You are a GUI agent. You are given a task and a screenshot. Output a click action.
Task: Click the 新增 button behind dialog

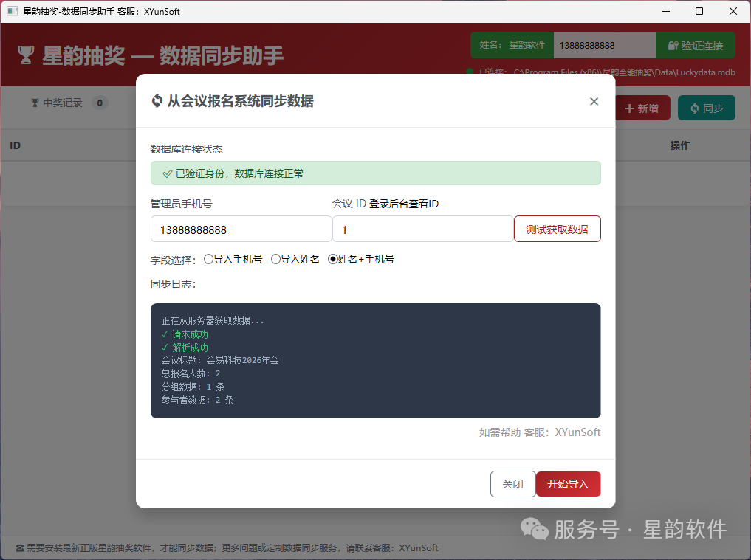point(642,108)
